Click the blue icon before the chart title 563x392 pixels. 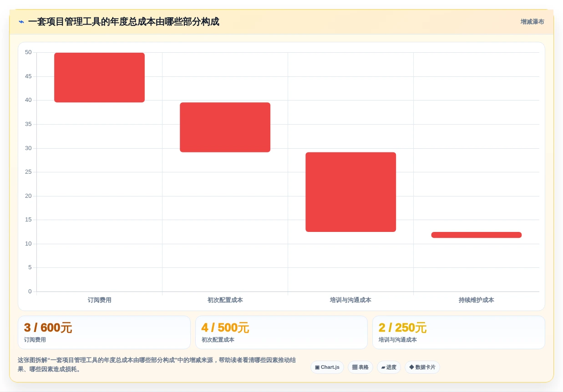click(x=21, y=22)
